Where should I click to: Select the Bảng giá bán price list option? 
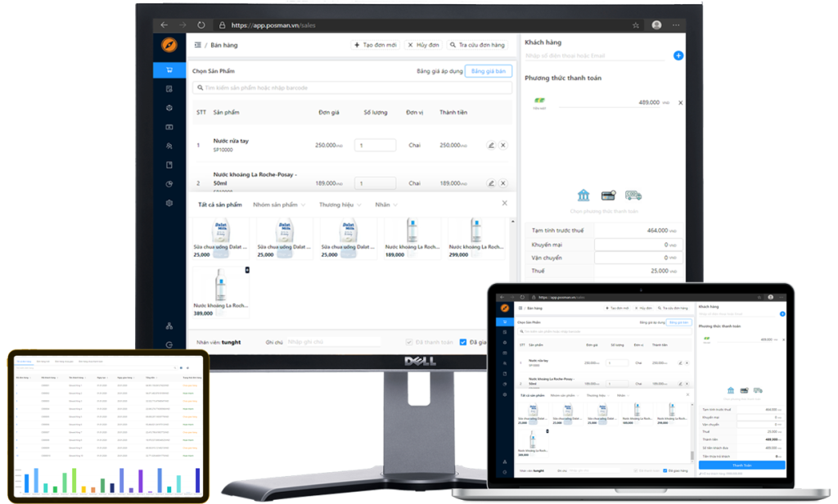pos(489,71)
